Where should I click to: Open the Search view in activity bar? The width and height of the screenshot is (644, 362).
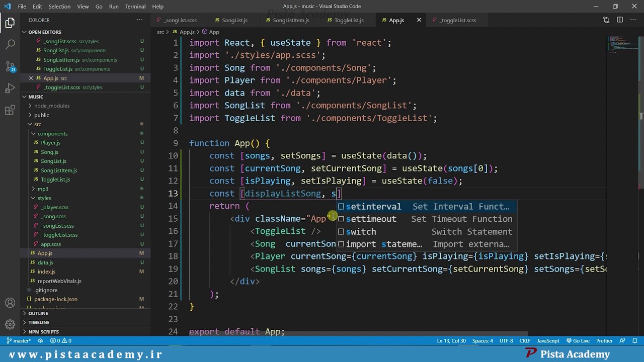pos(10,44)
